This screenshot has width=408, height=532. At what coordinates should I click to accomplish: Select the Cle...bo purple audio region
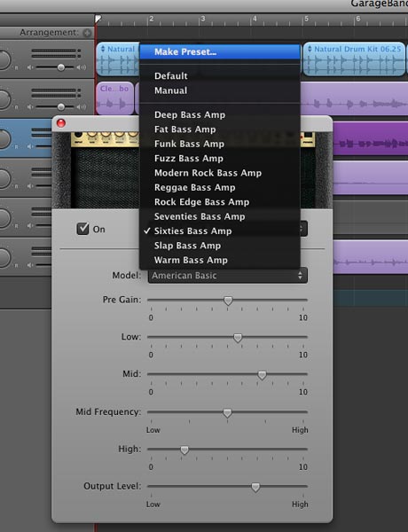coord(114,98)
